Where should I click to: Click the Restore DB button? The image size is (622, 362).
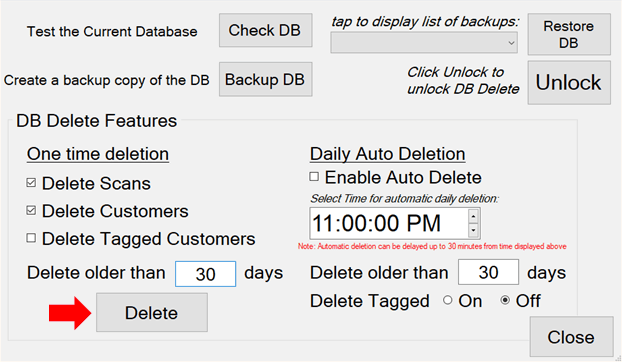[x=569, y=34]
